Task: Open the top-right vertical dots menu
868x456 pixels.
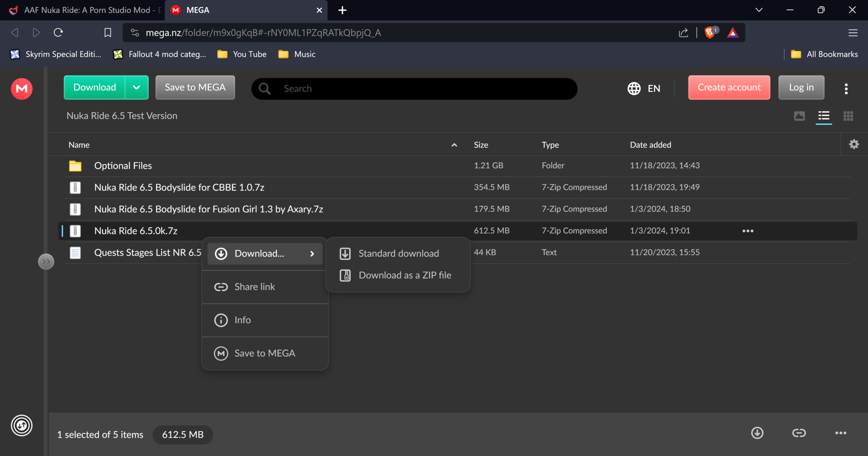Action: 846,89
